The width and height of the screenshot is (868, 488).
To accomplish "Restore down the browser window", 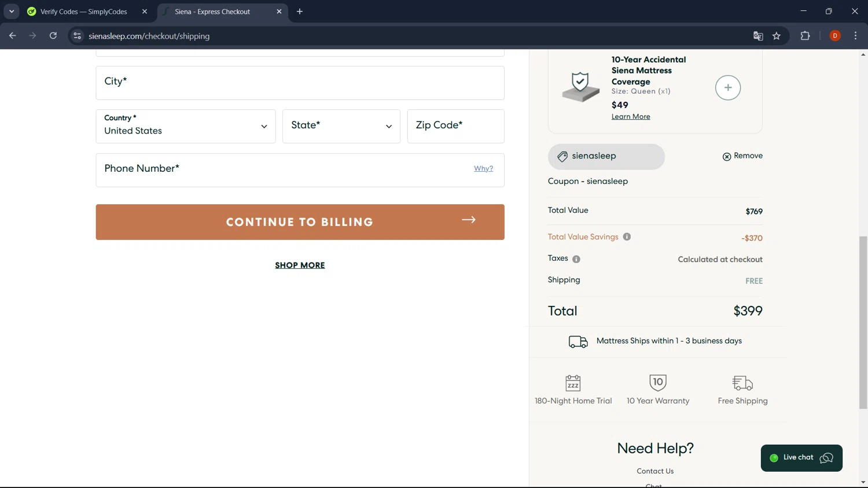I will click(829, 12).
